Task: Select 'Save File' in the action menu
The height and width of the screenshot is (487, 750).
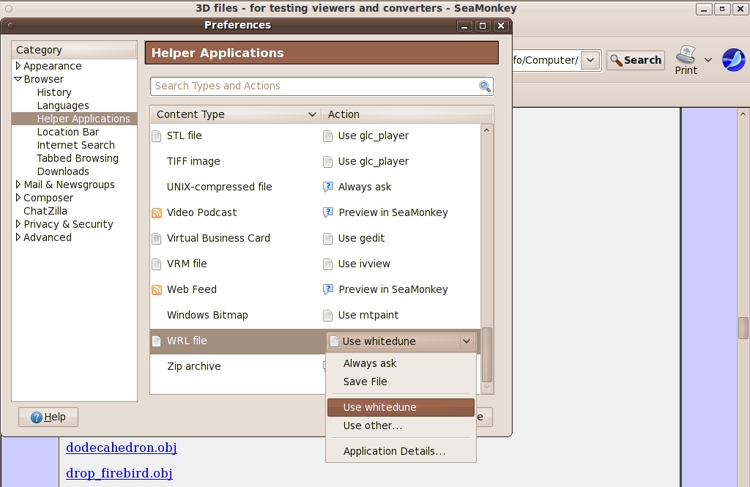Action: pos(365,382)
